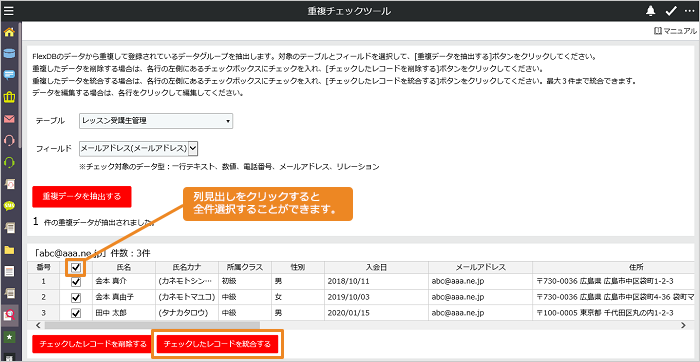Click 性別 column header
The width and height of the screenshot is (700, 362).
pyautogui.click(x=298, y=267)
